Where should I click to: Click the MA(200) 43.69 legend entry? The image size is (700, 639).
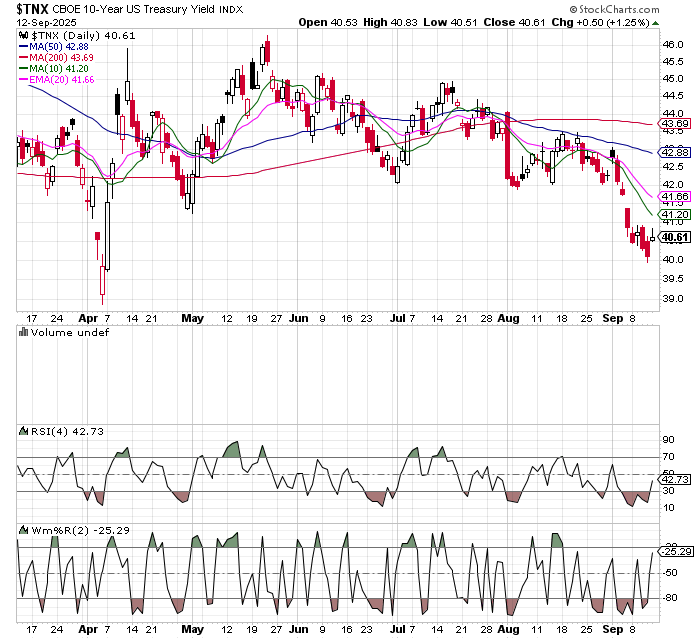click(x=56, y=58)
